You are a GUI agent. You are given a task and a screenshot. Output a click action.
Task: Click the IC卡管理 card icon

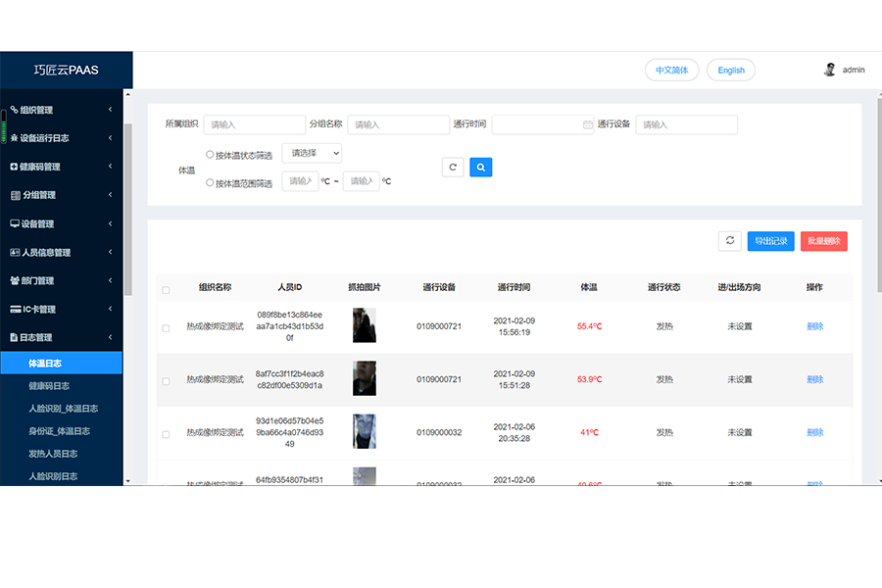15,309
